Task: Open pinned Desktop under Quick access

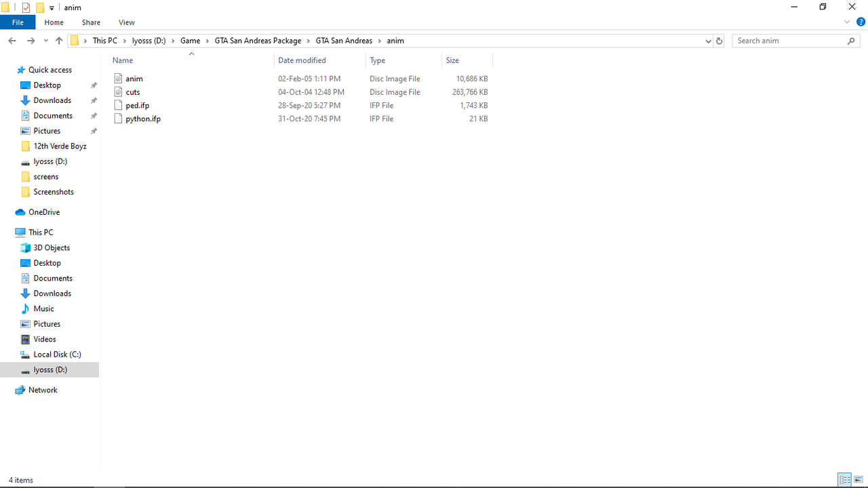Action: tap(47, 85)
